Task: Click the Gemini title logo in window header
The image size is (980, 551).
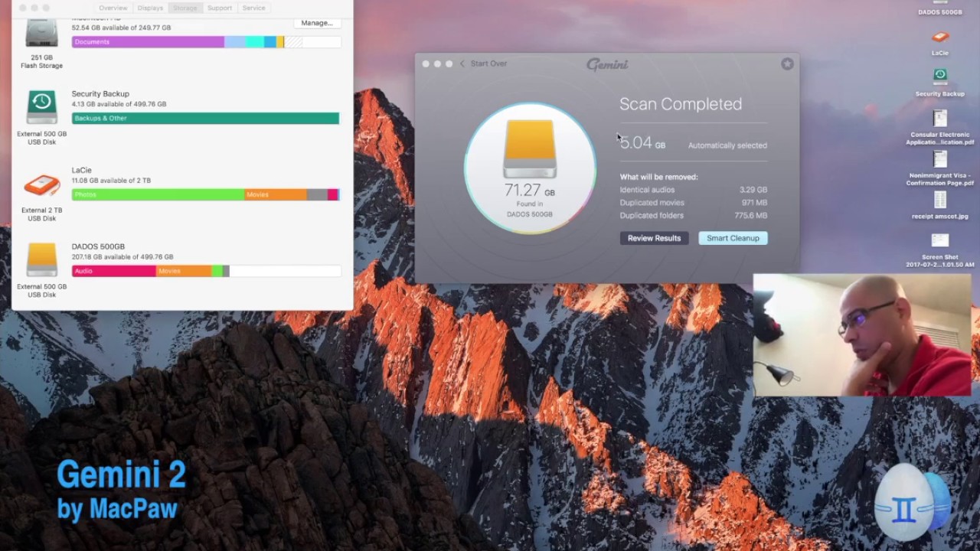Action: (607, 64)
